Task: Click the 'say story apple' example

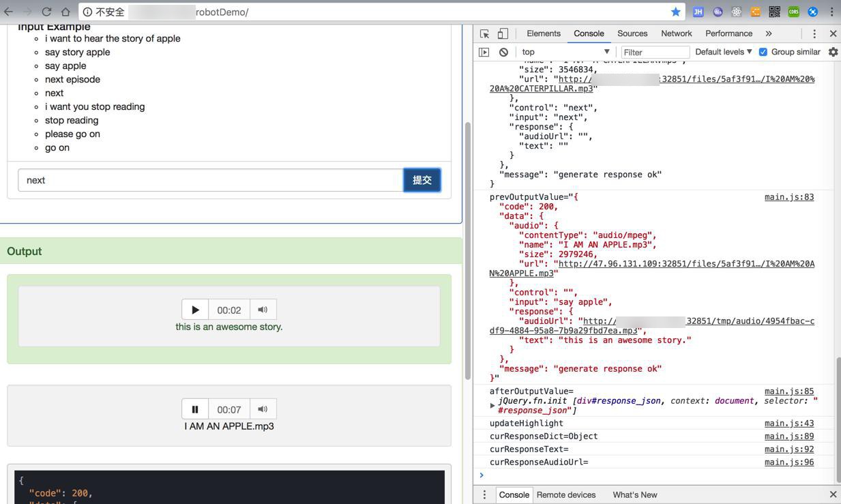Action: (x=77, y=52)
